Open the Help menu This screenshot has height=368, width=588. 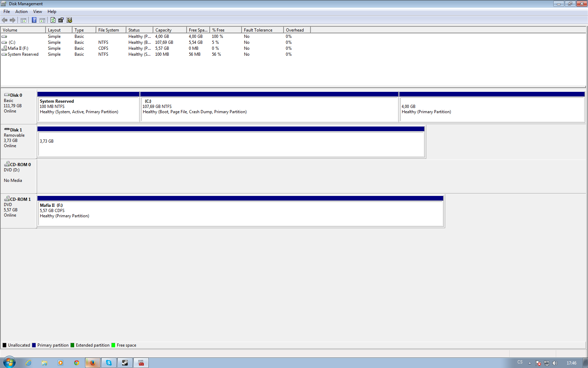point(52,12)
